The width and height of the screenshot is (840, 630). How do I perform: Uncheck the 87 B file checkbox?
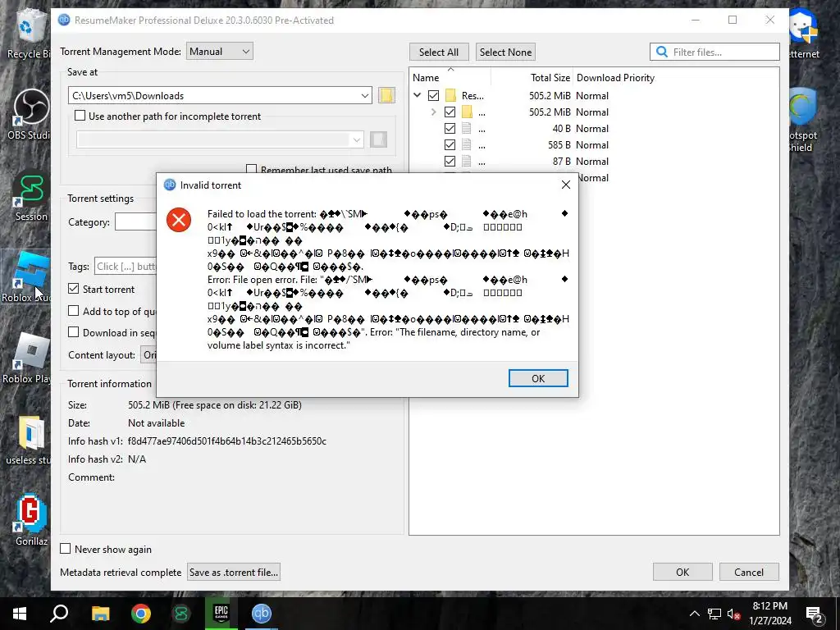450,162
